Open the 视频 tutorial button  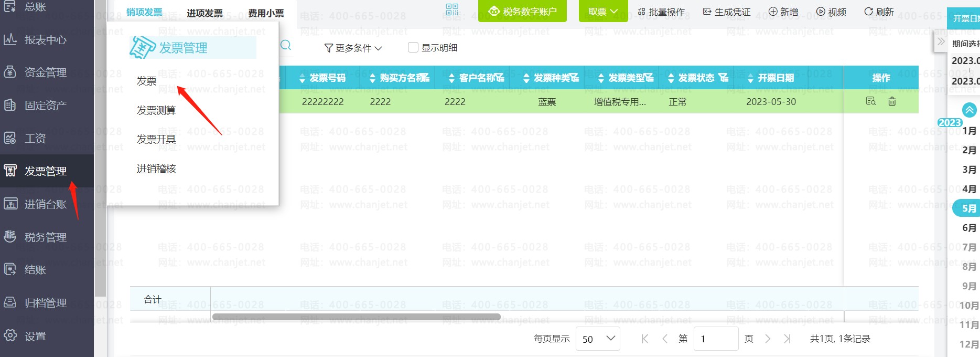point(832,12)
